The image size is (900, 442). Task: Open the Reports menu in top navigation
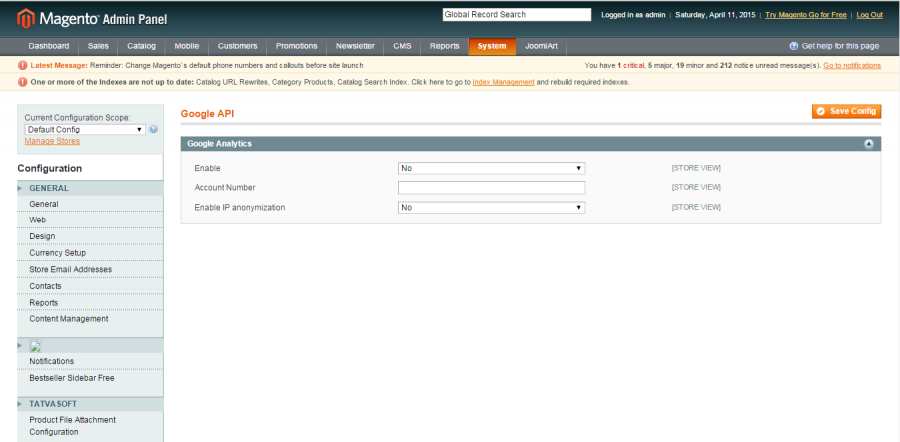[445, 46]
